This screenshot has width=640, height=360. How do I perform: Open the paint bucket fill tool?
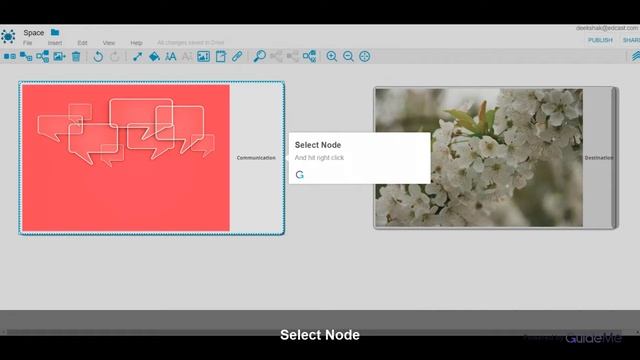(154, 56)
